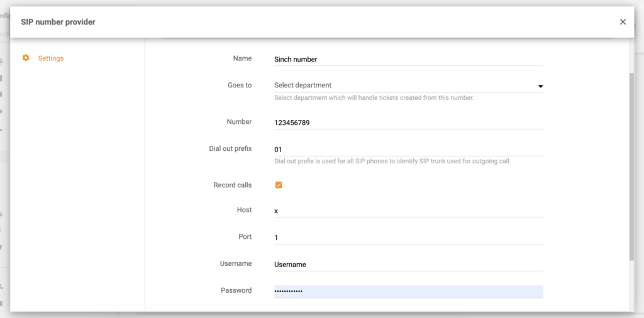Click the Port input field
644x318 pixels.
(x=408, y=238)
